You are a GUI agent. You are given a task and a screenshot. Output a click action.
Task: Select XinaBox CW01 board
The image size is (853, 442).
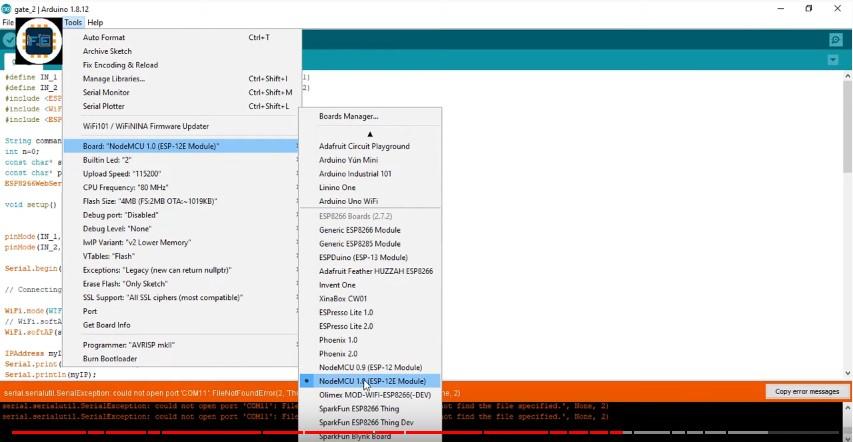[x=370, y=299]
